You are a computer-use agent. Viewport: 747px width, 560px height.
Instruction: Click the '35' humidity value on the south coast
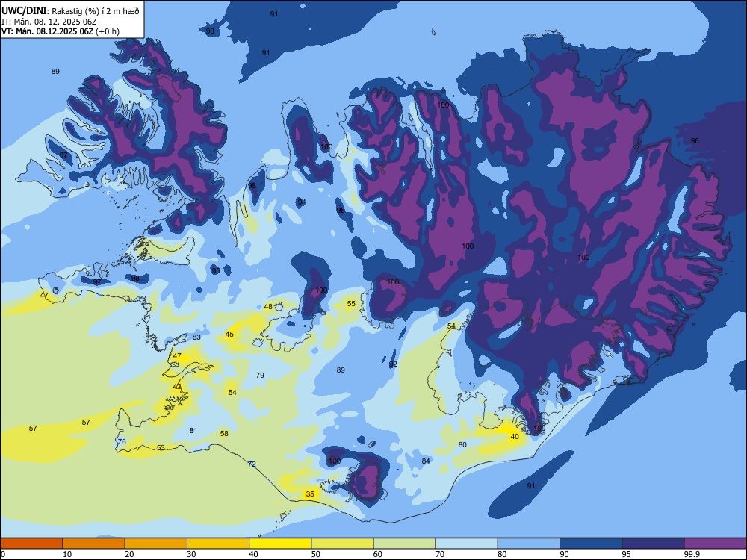click(x=310, y=494)
